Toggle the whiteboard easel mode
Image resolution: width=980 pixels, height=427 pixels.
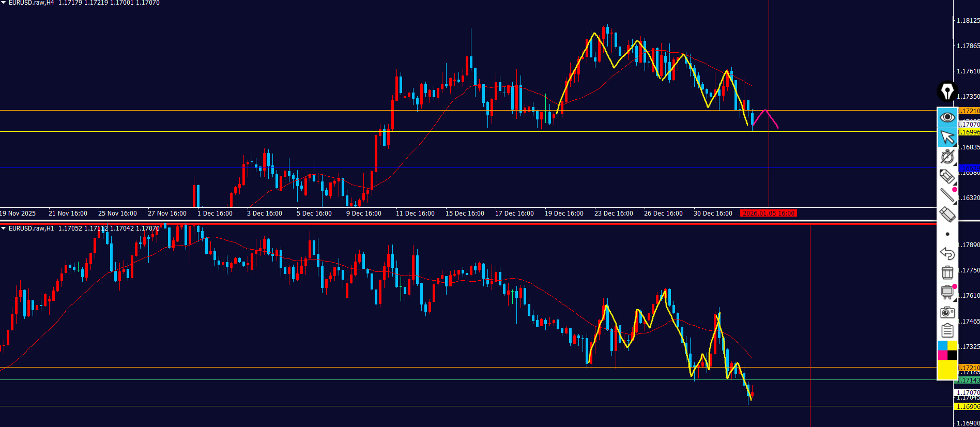947,292
